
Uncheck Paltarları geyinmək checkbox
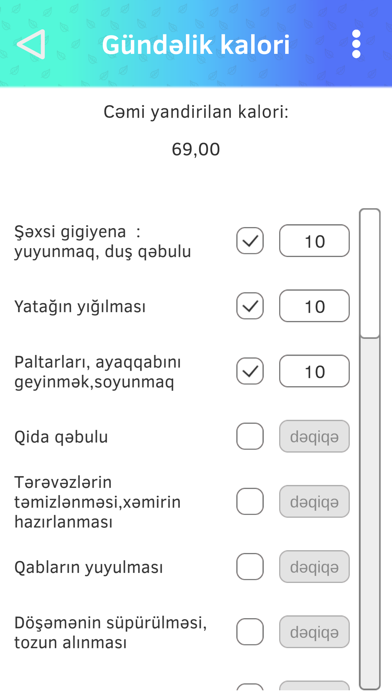[x=250, y=371]
